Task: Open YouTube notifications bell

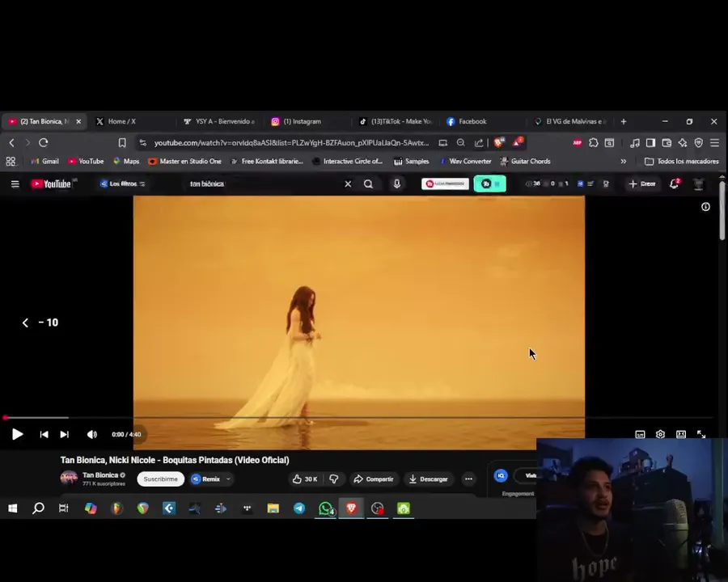Action: 674,184
